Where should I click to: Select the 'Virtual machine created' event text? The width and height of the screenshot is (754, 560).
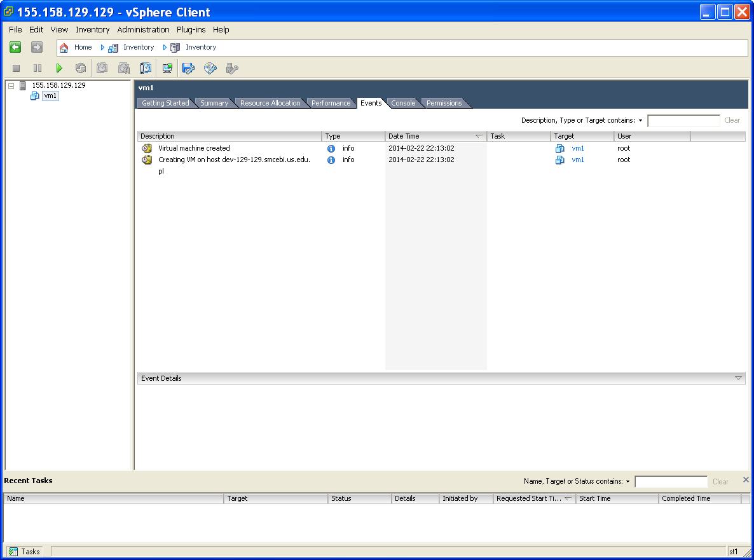coord(195,149)
